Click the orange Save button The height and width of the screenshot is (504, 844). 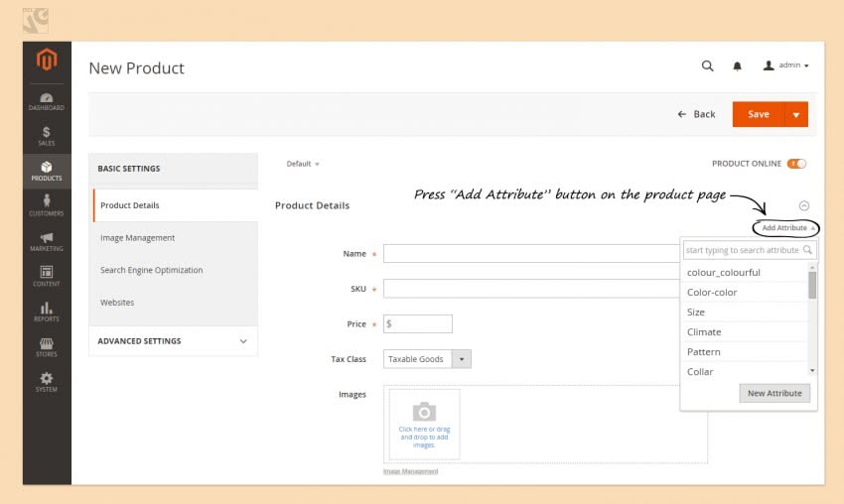tap(759, 114)
